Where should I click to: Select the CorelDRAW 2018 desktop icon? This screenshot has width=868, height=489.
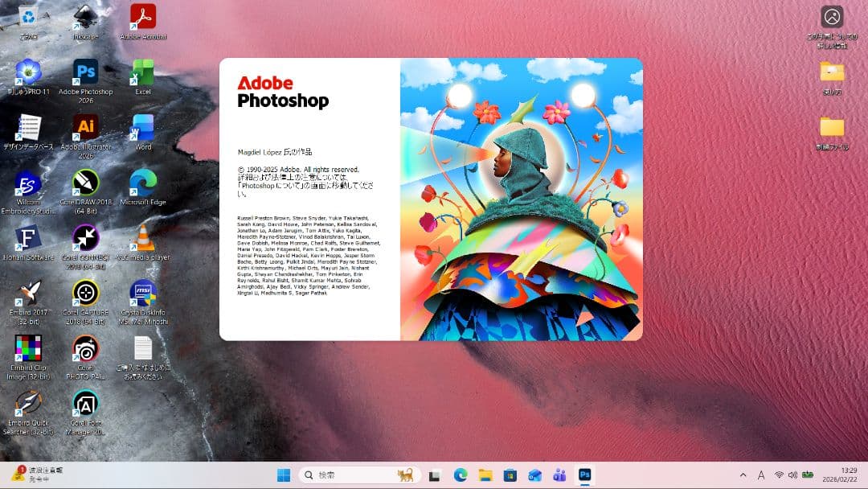(x=86, y=183)
